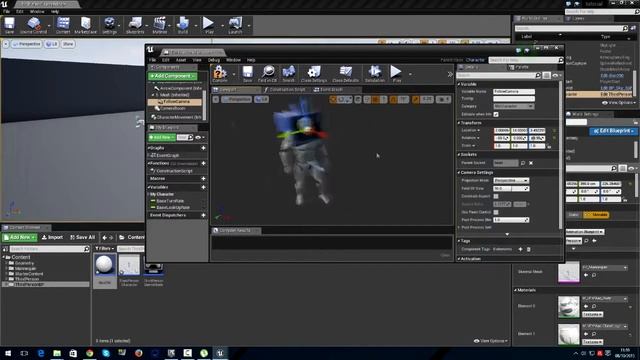The image size is (640, 360).
Task: Open Projection Mode dropdown
Action: (511, 180)
